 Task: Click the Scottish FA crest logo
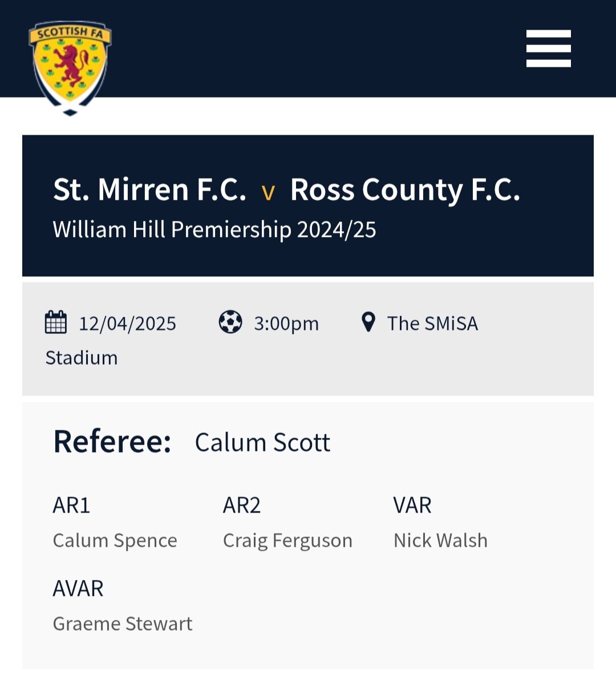70,68
